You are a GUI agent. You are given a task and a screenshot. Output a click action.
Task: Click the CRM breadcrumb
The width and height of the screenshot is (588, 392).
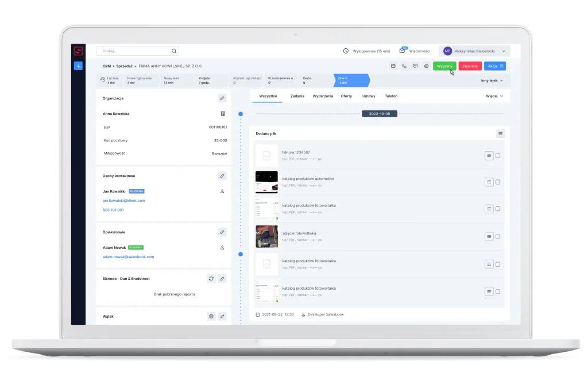(x=106, y=66)
